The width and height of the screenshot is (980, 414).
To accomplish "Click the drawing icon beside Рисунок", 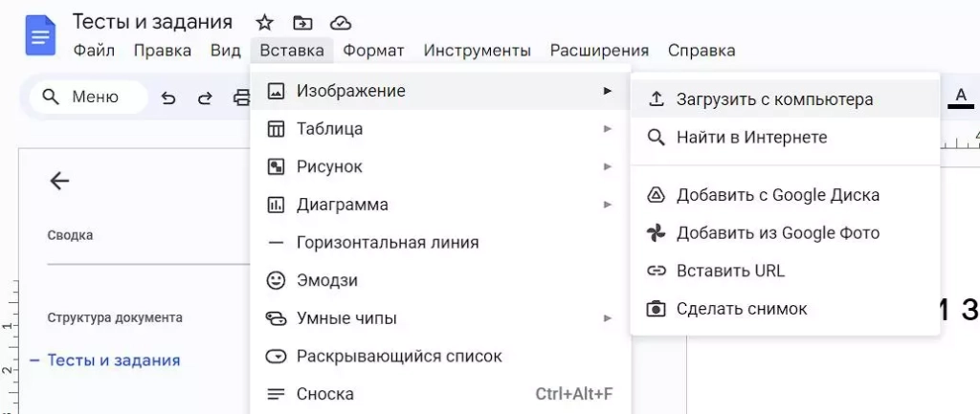I will tap(276, 166).
